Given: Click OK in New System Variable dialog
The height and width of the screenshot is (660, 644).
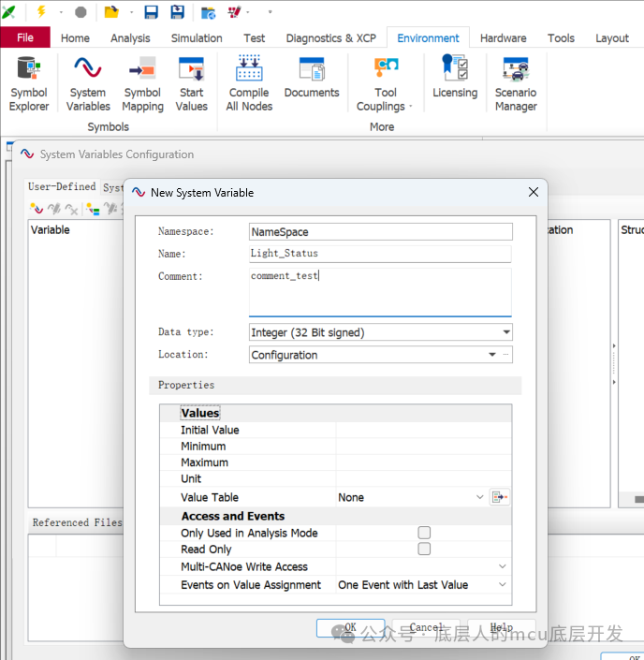Looking at the screenshot, I should [351, 627].
